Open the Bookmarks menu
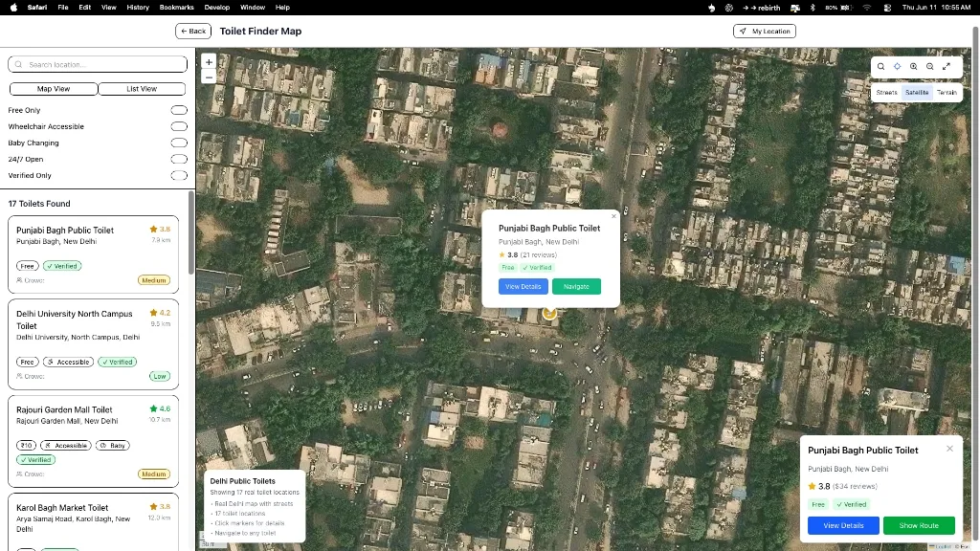The width and height of the screenshot is (980, 551). tap(176, 8)
